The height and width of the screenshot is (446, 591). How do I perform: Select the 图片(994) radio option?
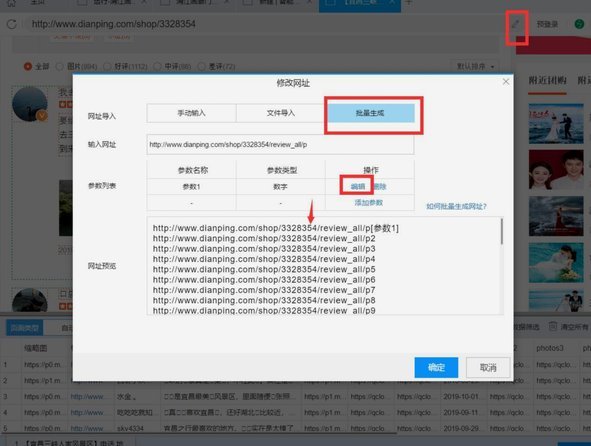point(59,67)
